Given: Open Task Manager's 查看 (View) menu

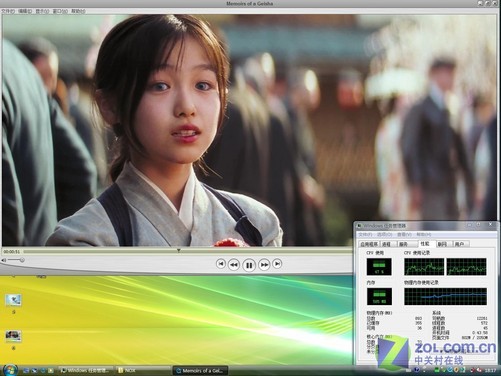Looking at the screenshot, I should pyautogui.click(x=404, y=235).
